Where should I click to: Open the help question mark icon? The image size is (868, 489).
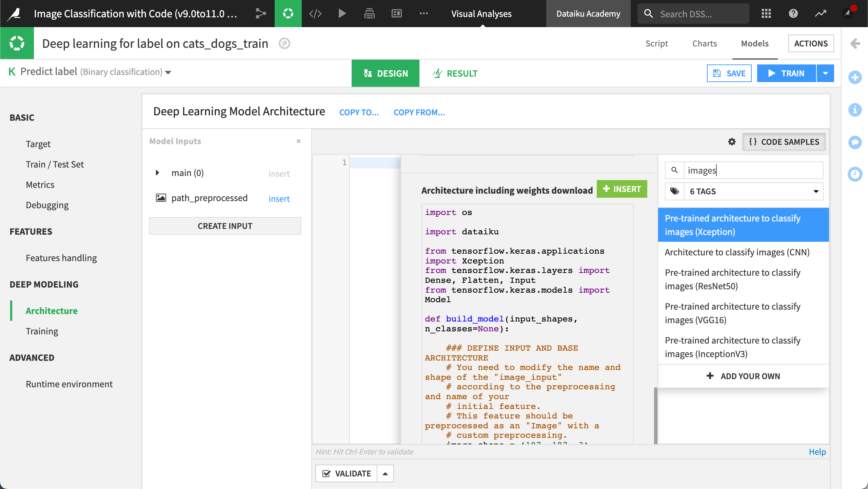tap(793, 14)
